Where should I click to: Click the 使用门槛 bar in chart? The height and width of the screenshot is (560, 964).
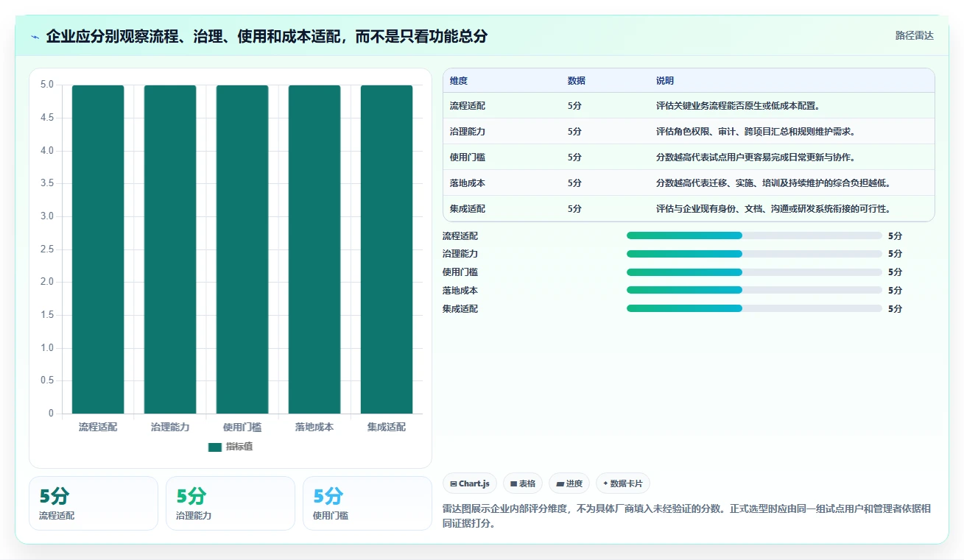tap(242, 249)
